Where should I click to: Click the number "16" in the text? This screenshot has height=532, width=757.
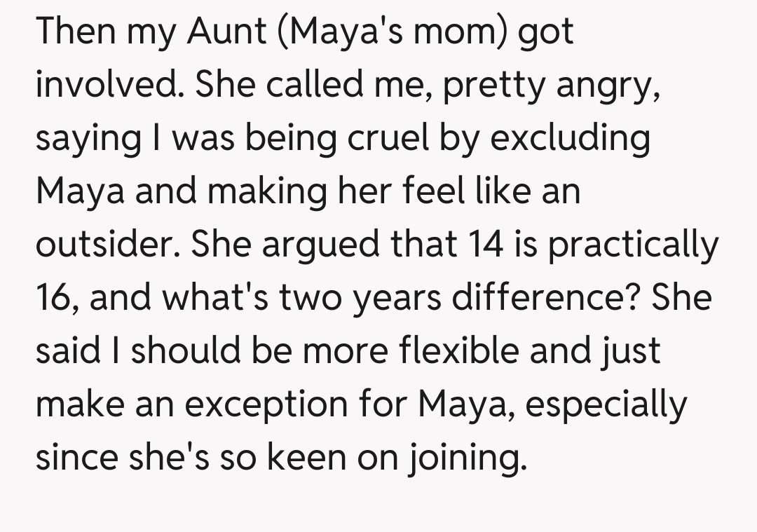57,298
